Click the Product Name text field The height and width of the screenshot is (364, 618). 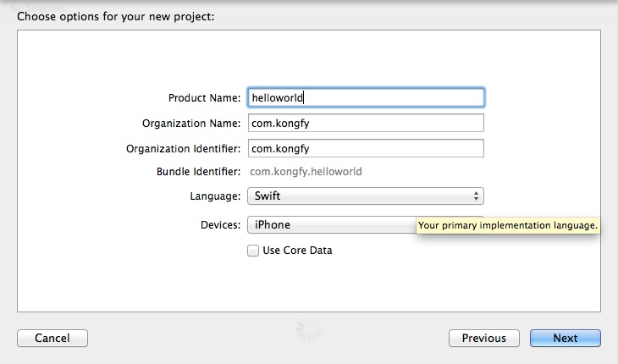tap(365, 97)
